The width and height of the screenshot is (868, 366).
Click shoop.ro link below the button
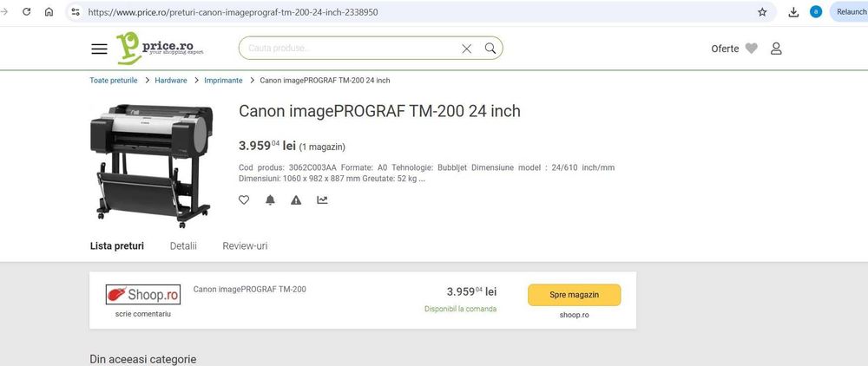[574, 315]
